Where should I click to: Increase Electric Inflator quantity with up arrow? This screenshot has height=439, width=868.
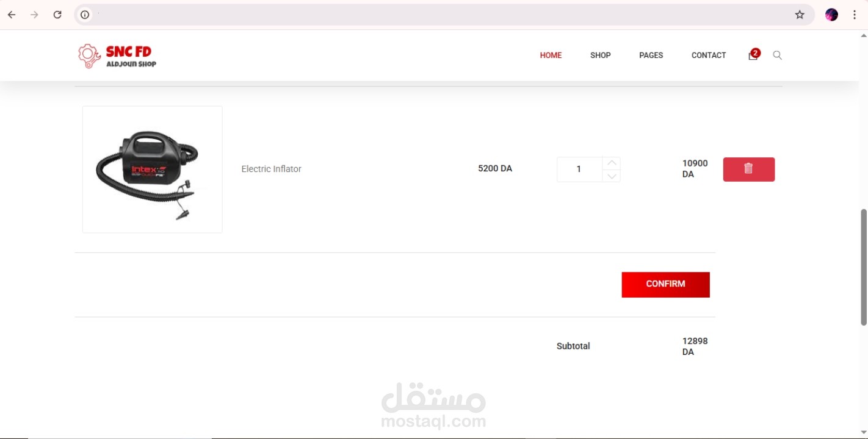pyautogui.click(x=612, y=163)
